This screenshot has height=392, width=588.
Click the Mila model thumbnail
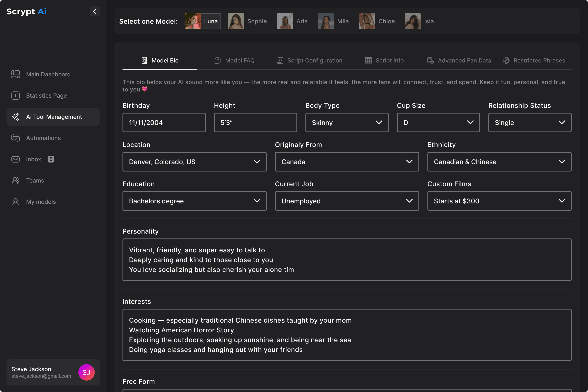[325, 21]
